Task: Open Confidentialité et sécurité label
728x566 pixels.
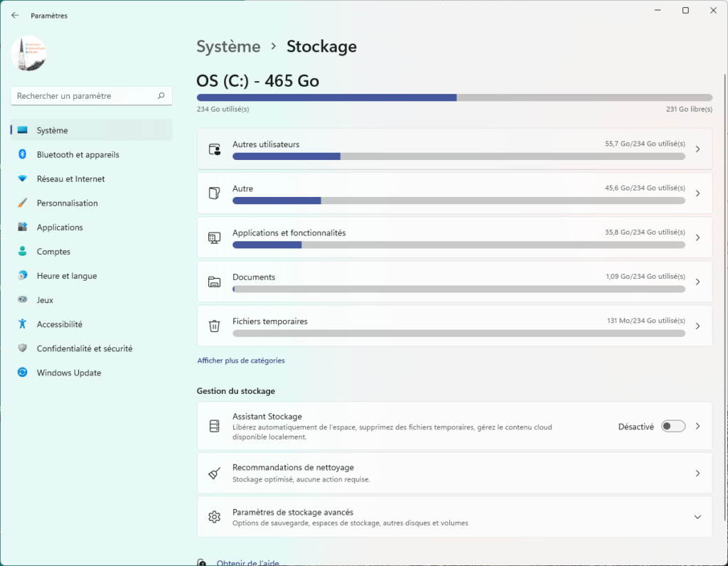Action: click(x=85, y=348)
